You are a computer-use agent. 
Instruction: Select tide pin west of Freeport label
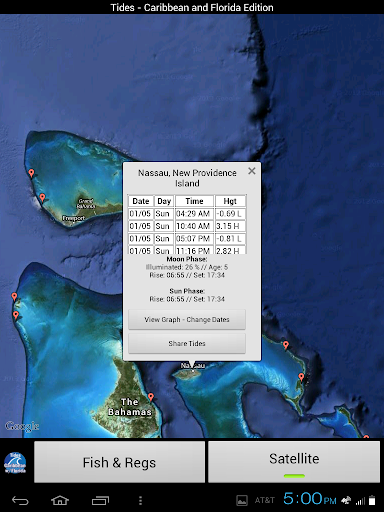click(42, 198)
